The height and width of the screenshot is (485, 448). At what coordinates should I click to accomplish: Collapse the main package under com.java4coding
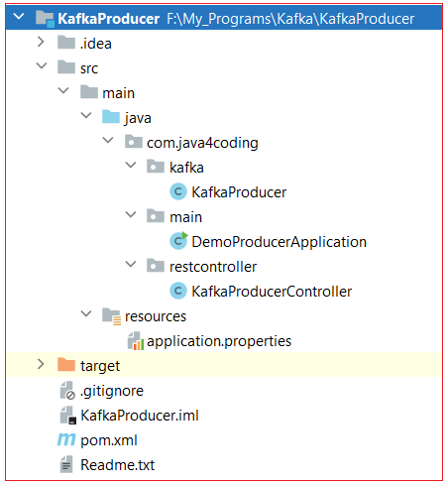(x=131, y=214)
